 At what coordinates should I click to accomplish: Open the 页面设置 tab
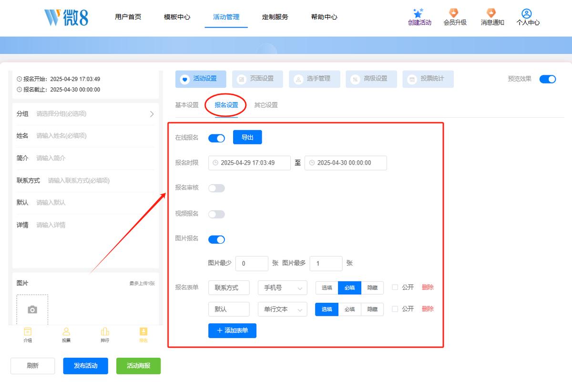257,79
